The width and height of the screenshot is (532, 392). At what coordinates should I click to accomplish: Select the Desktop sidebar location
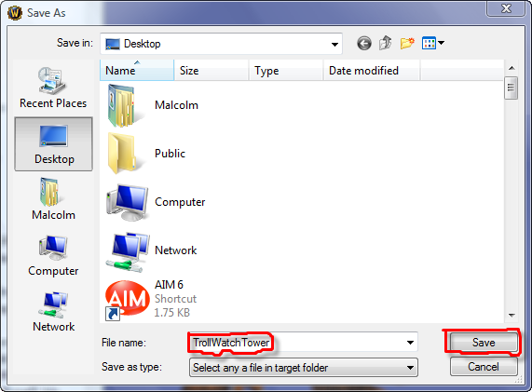(x=54, y=144)
